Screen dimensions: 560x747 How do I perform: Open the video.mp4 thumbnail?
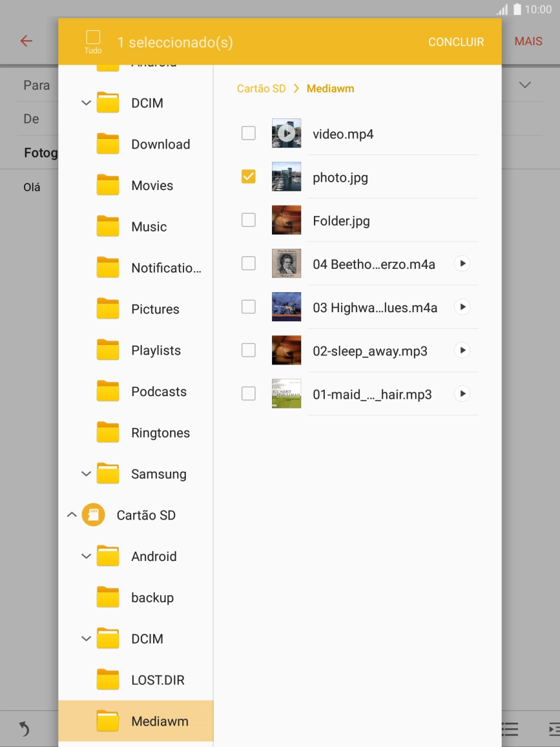(286, 134)
